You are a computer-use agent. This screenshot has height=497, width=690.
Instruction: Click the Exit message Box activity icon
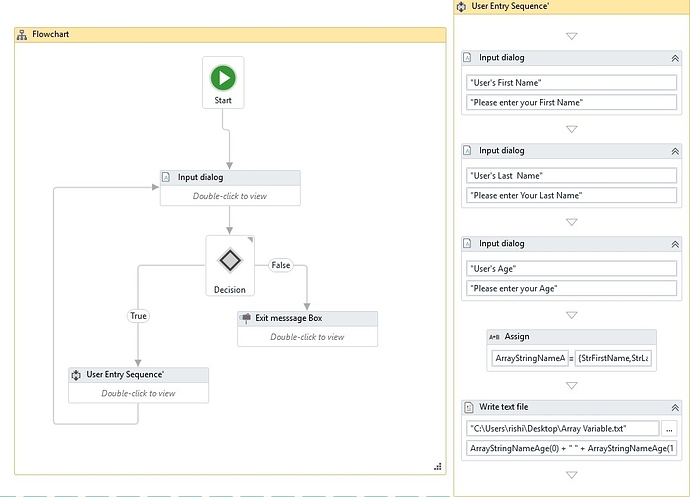(x=246, y=319)
